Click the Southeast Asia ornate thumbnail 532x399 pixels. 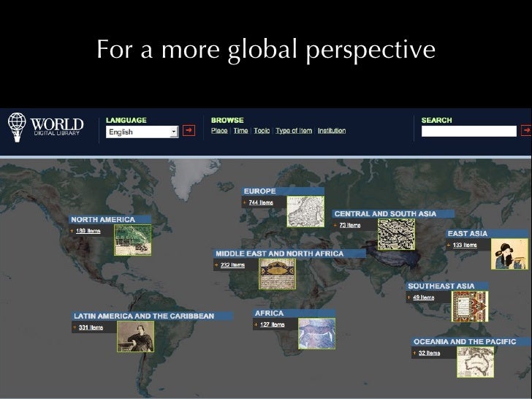tap(470, 306)
